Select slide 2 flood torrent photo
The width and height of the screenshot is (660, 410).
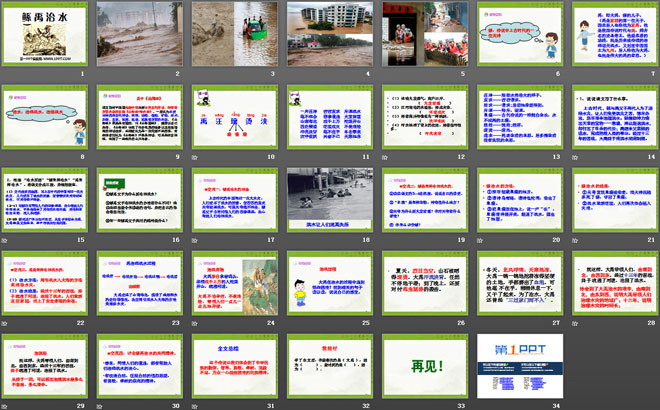pyautogui.click(x=140, y=34)
